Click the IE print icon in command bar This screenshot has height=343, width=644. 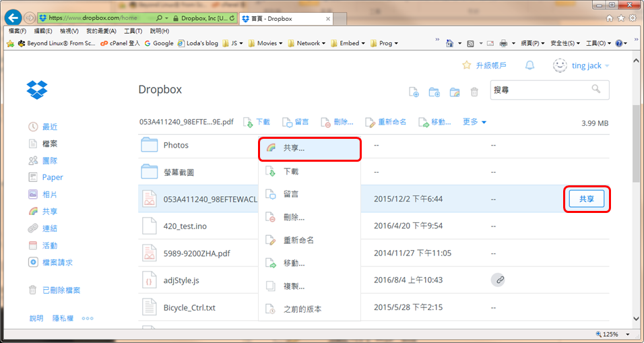503,43
